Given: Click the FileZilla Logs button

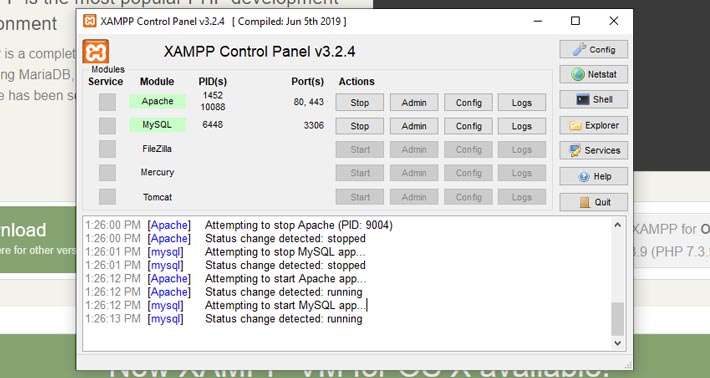Looking at the screenshot, I should click(x=522, y=149).
